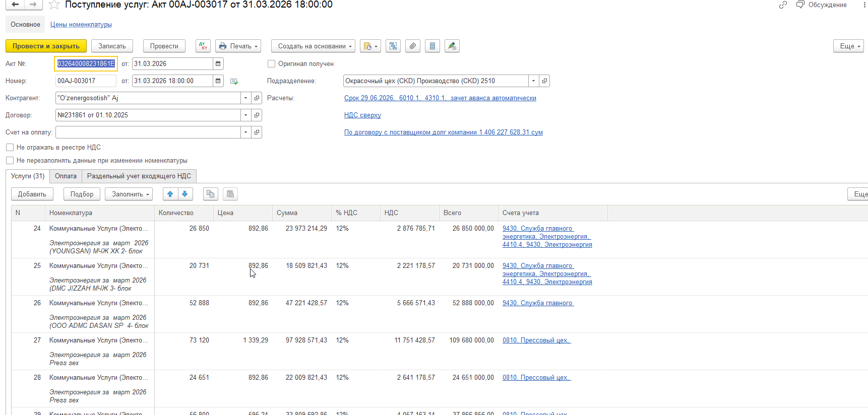Switch to the Основное section

[25, 25]
